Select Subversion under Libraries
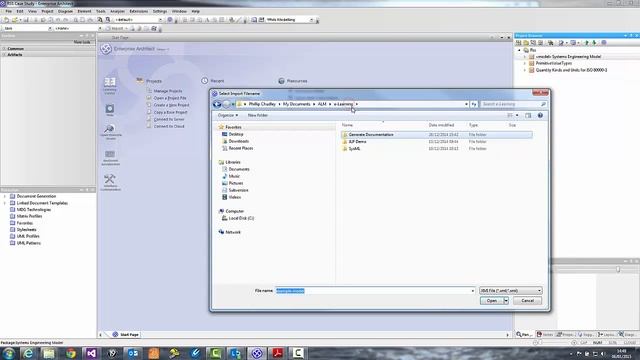640x360 pixels. click(238, 190)
